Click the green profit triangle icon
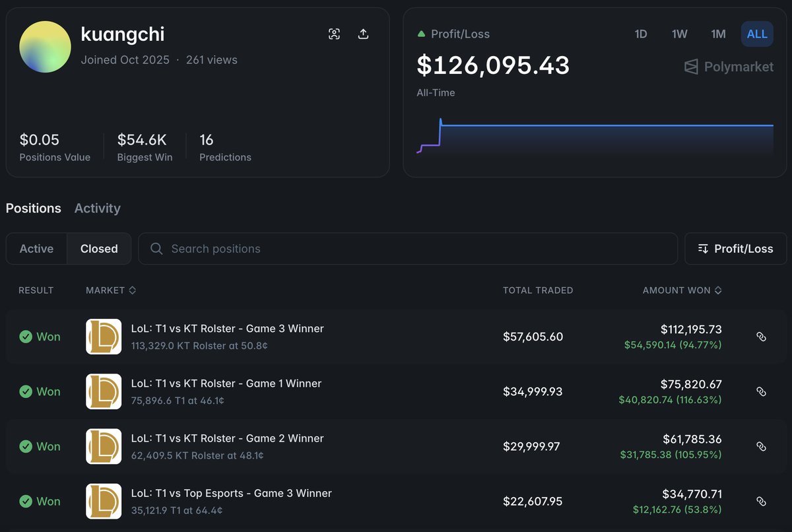792x532 pixels. click(x=421, y=34)
